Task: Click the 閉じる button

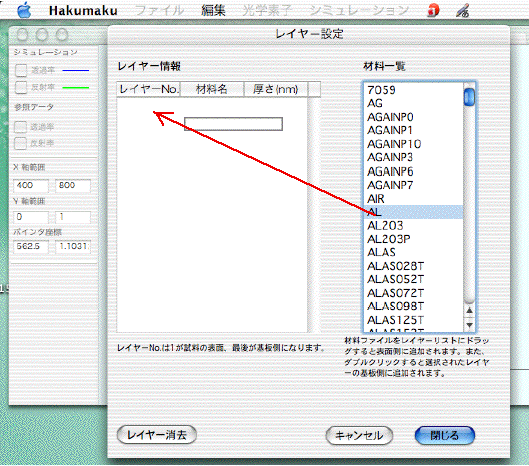Action: pos(445,435)
